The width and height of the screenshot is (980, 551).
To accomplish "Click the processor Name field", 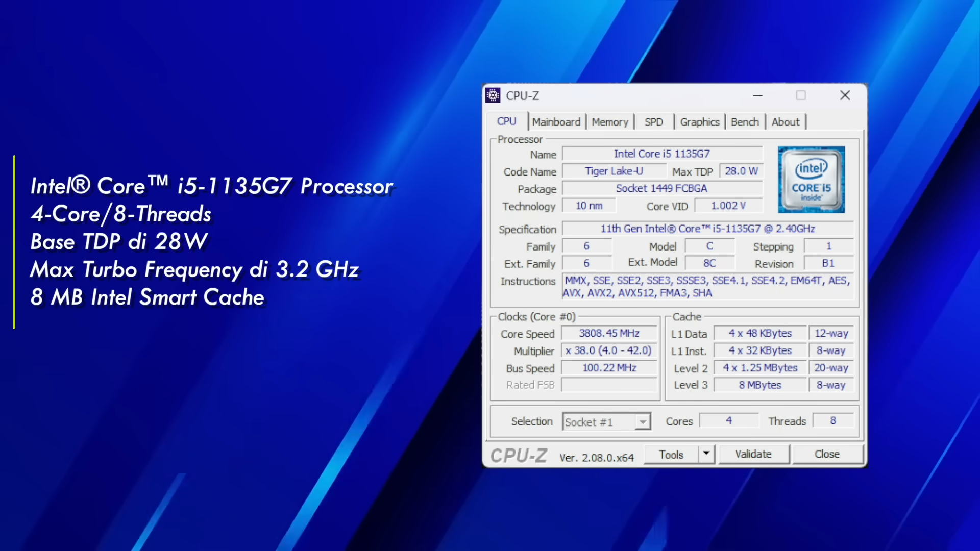I will coord(661,154).
